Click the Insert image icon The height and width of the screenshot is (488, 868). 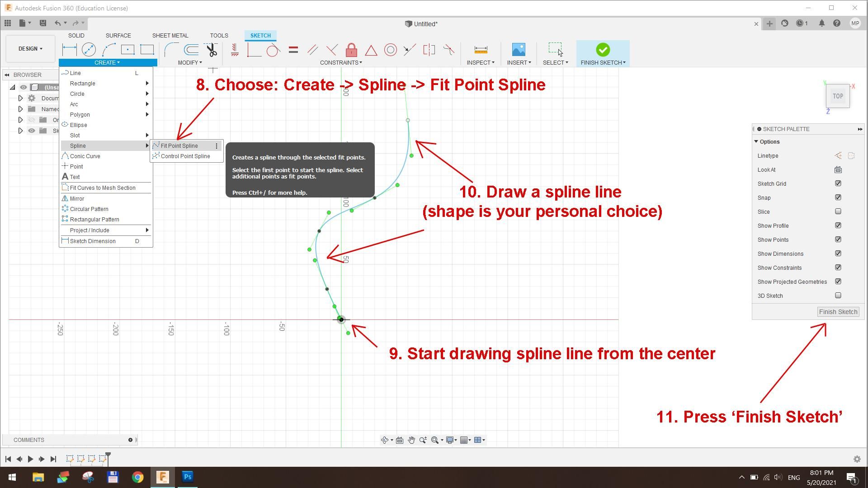(519, 50)
